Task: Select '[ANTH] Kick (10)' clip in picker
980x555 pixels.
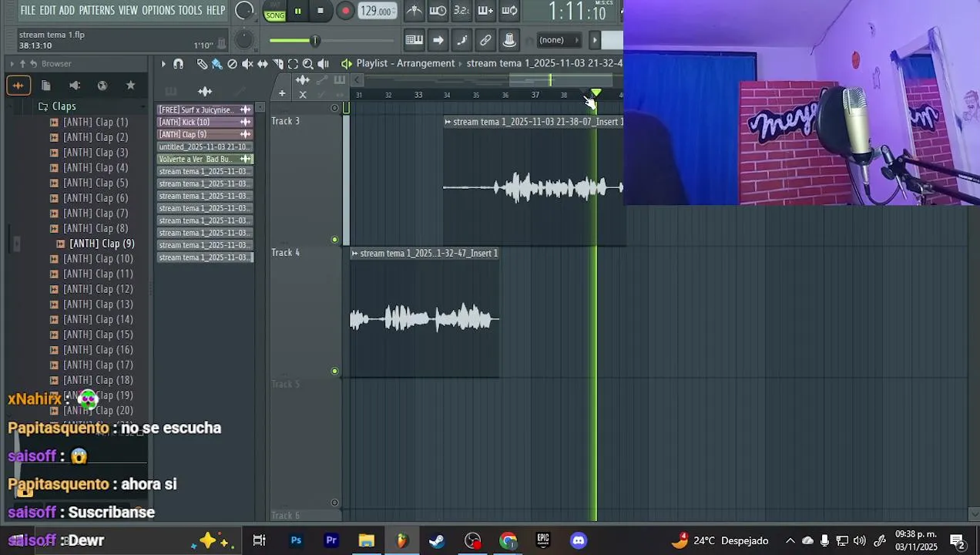Action: (x=205, y=122)
